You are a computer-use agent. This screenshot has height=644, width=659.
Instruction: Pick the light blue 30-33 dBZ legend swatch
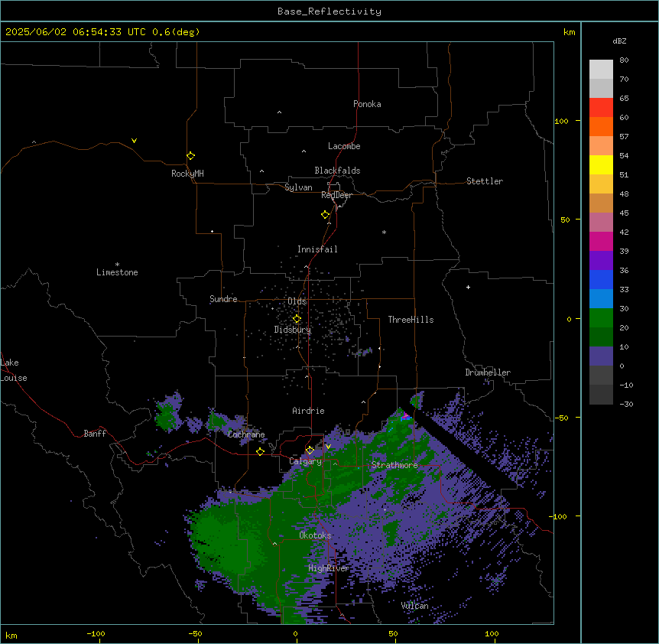(601, 298)
